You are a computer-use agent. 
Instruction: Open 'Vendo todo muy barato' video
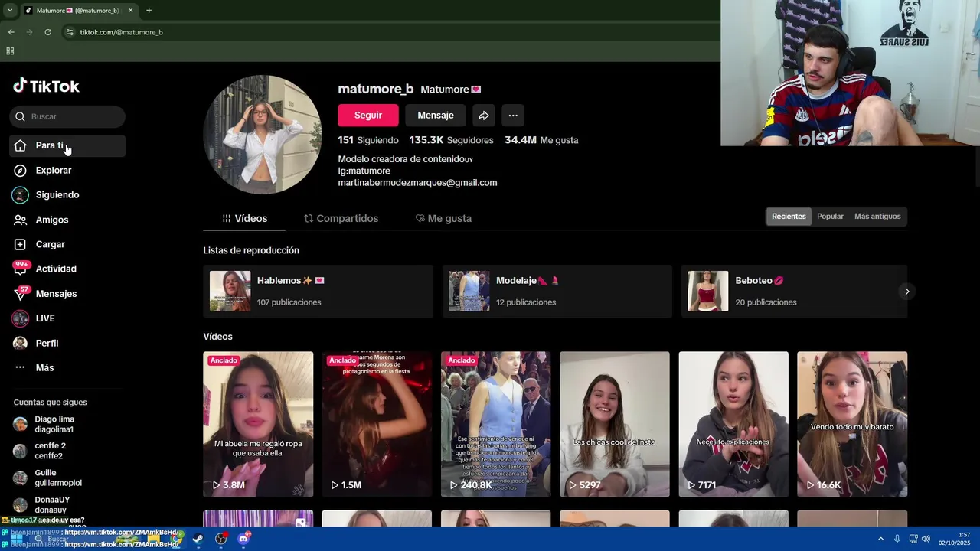(852, 424)
